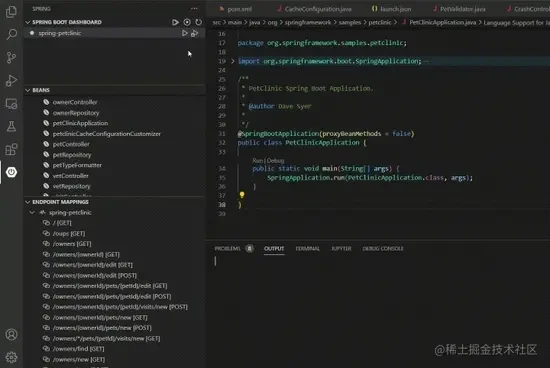550x368 pixels.
Task: Select the ownerController bean
Action: tap(75, 102)
